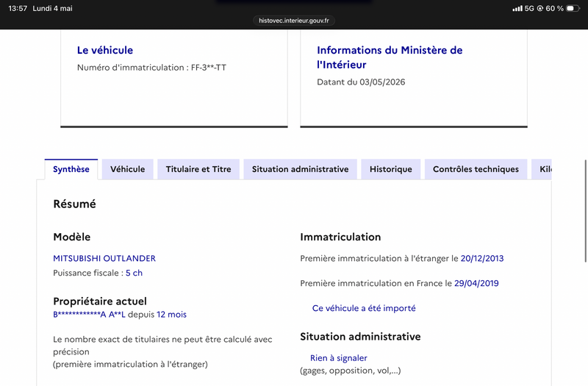This screenshot has height=386, width=588.
Task: Click the owner name B************A A**L
Action: pyautogui.click(x=89, y=315)
